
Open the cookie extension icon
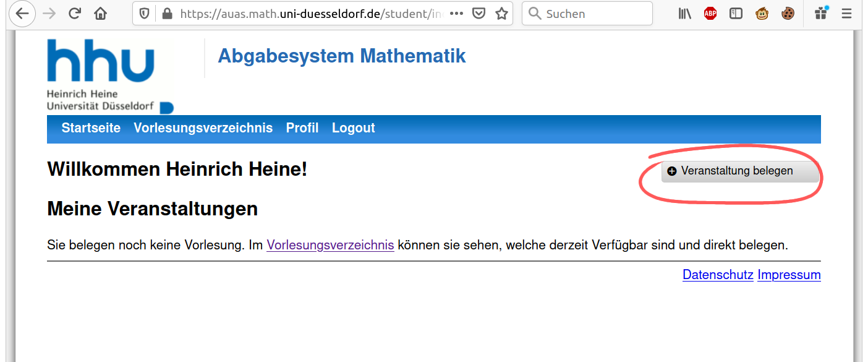pos(788,14)
